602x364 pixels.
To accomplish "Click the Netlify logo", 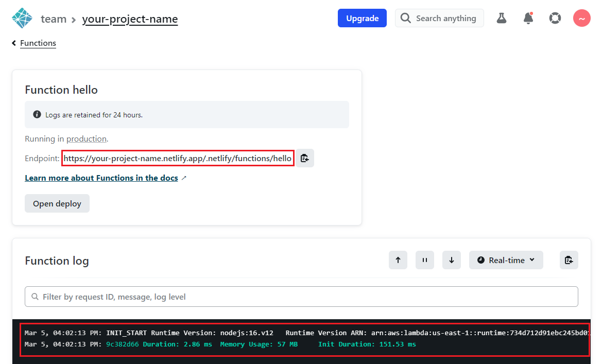I will click(x=22, y=18).
